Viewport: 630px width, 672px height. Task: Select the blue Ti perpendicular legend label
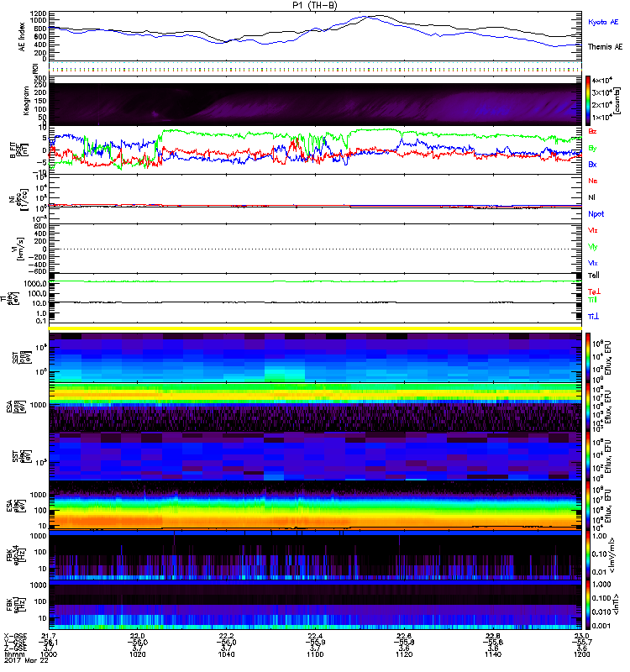(x=593, y=317)
